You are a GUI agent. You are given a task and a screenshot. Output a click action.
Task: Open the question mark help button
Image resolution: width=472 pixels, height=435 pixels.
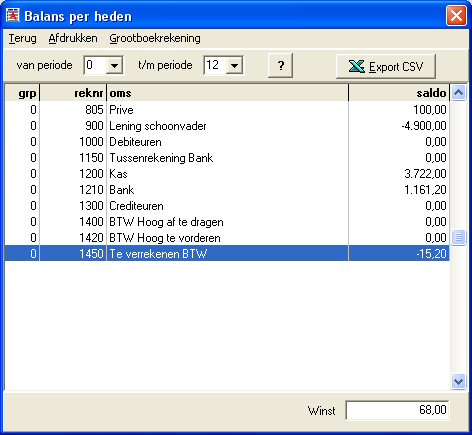(281, 65)
